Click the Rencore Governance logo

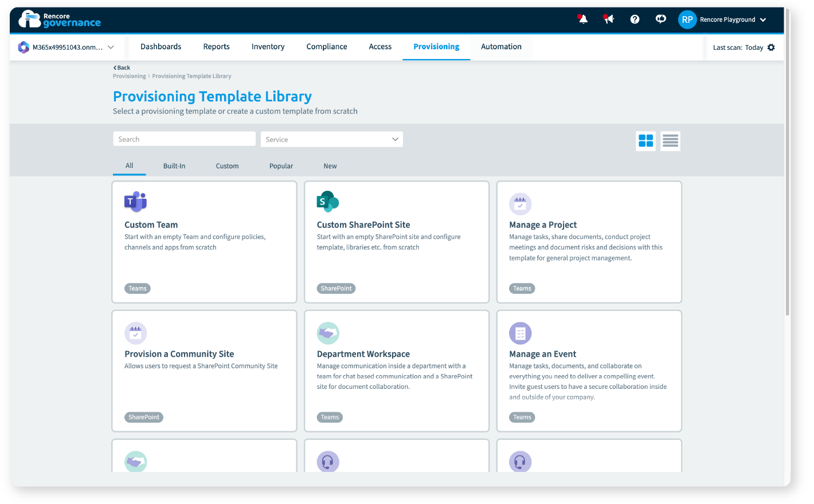[x=59, y=19]
